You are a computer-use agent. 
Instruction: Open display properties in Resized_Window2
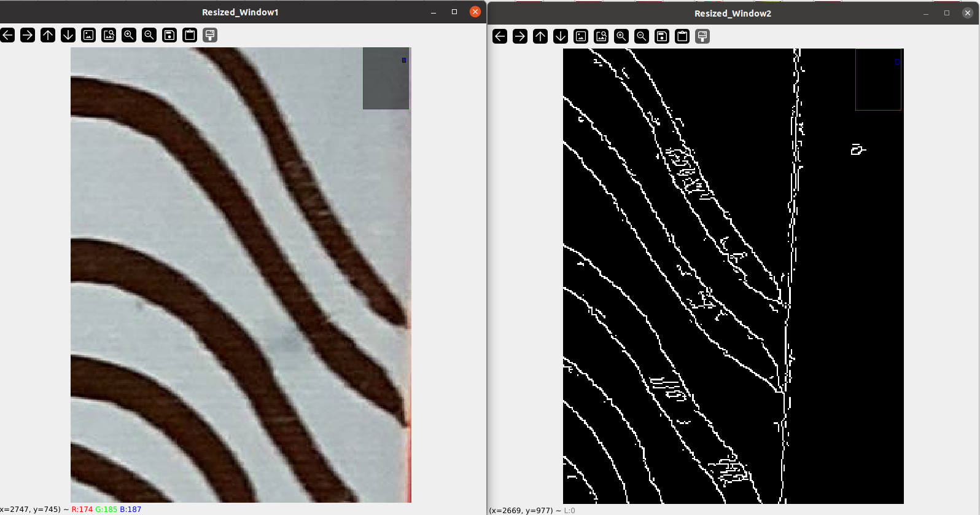[x=702, y=36]
